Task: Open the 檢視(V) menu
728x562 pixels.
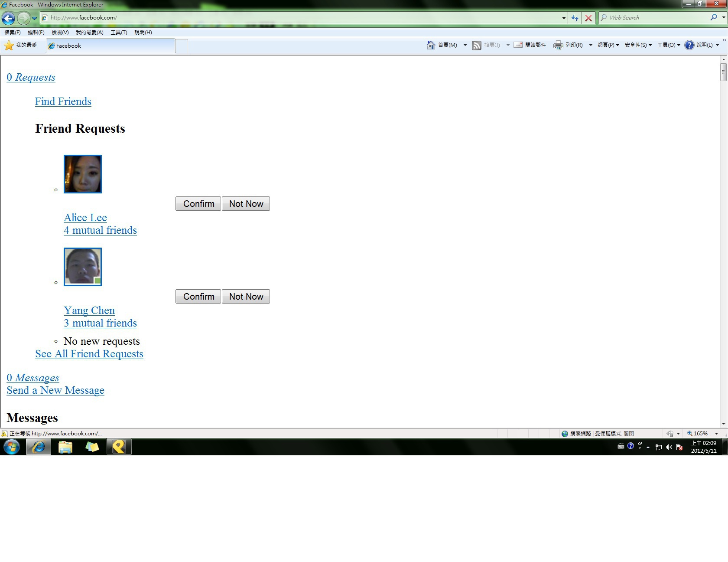Action: coord(60,33)
